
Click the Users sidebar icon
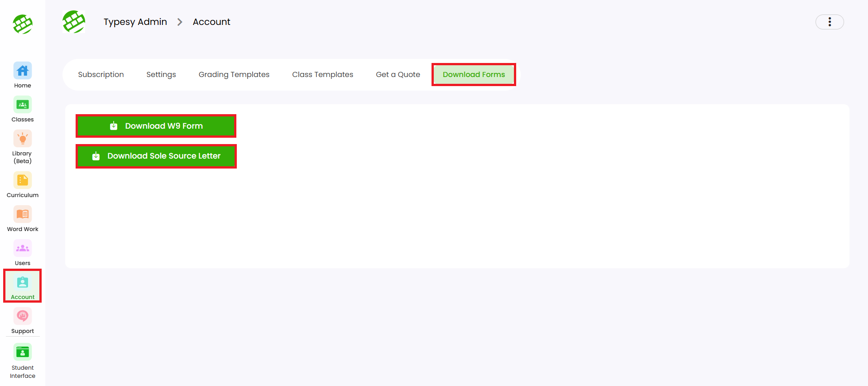click(23, 248)
